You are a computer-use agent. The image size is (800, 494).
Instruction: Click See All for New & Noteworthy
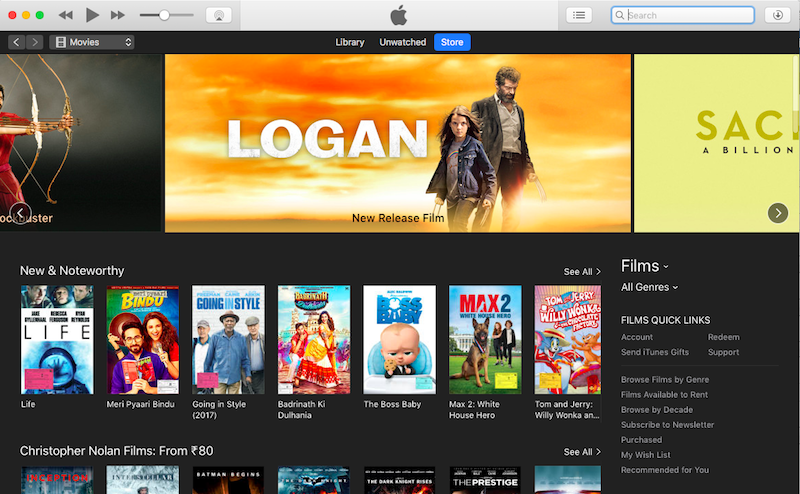[582, 271]
